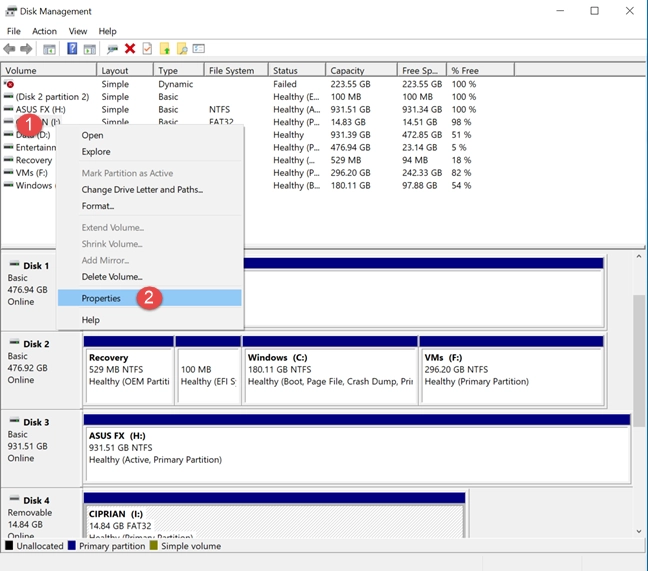Click the folder with magnifier toolbar icon
The height and width of the screenshot is (571, 648).
(182, 49)
